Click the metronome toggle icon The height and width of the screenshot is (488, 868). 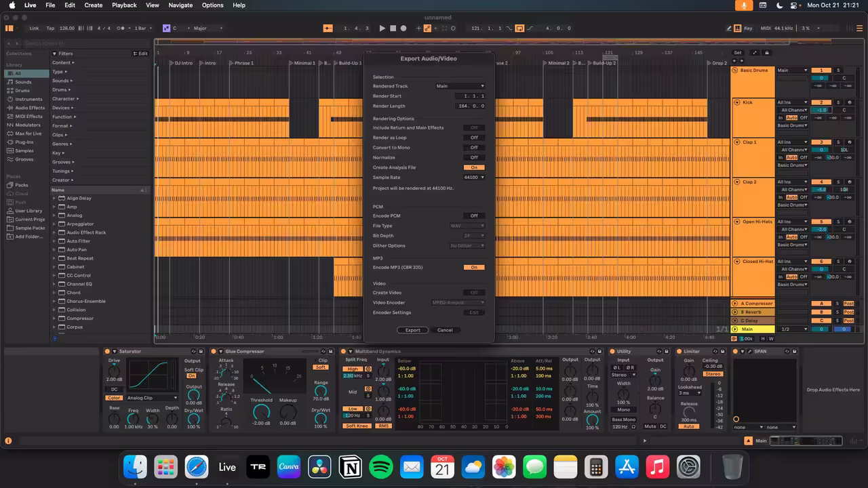point(121,28)
